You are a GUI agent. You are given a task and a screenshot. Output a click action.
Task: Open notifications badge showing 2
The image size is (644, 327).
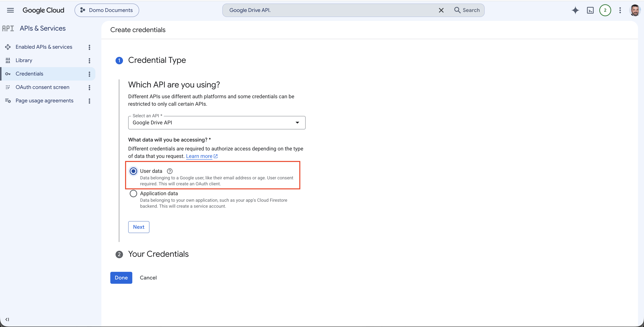coord(605,10)
